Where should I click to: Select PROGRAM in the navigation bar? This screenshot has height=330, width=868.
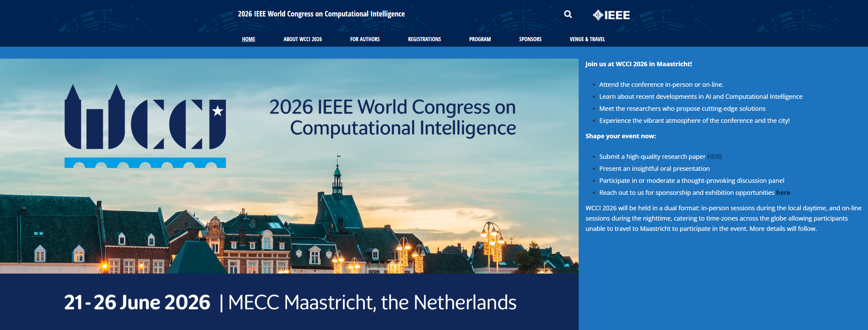(x=480, y=39)
